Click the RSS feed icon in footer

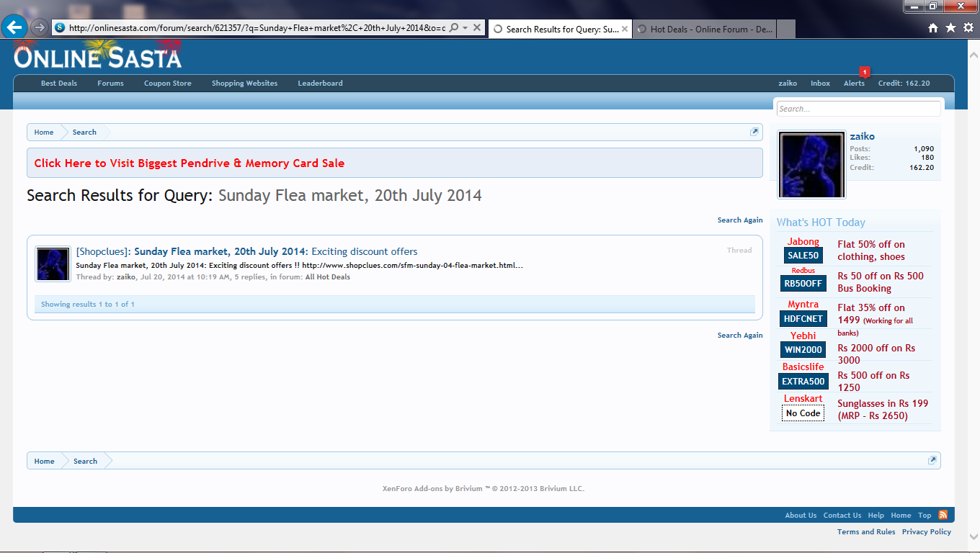(943, 515)
